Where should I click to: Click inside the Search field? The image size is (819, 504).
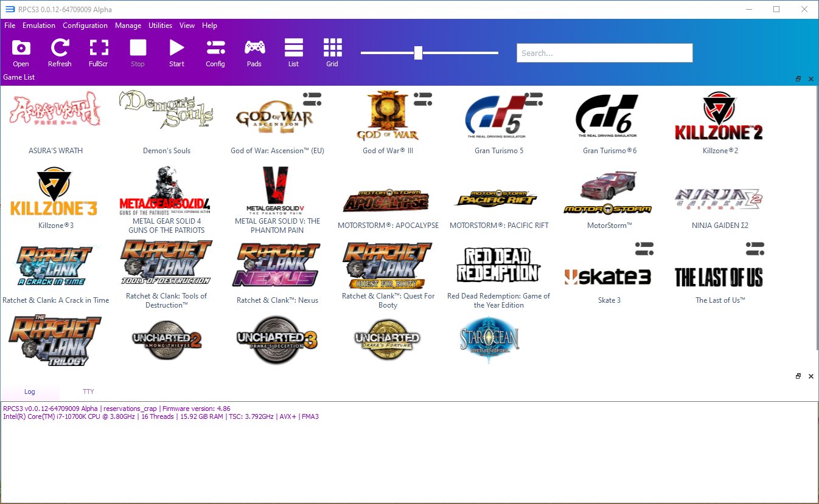click(x=604, y=53)
